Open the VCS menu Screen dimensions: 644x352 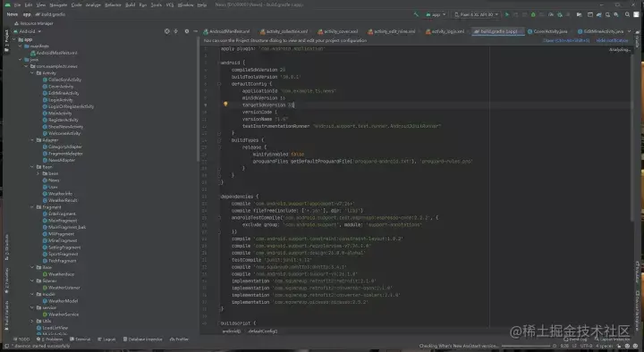click(x=170, y=5)
